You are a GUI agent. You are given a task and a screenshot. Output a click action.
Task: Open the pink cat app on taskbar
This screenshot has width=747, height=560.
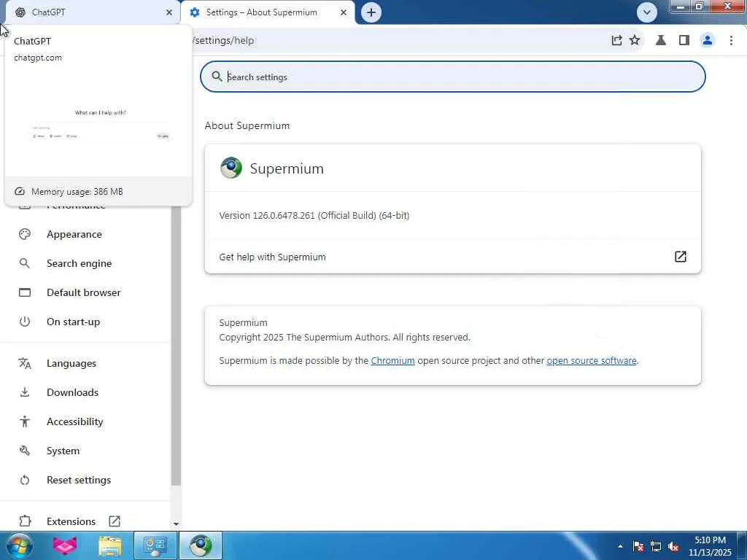[x=65, y=545]
